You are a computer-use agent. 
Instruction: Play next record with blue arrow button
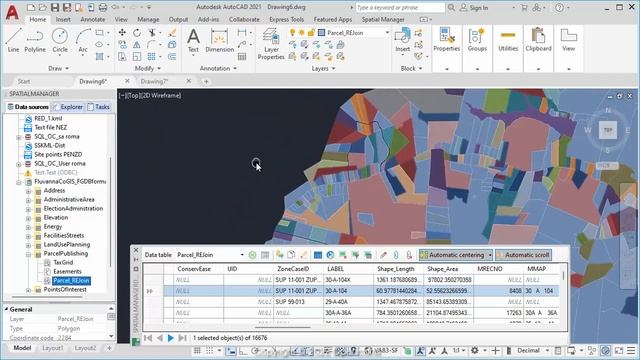tap(171, 338)
